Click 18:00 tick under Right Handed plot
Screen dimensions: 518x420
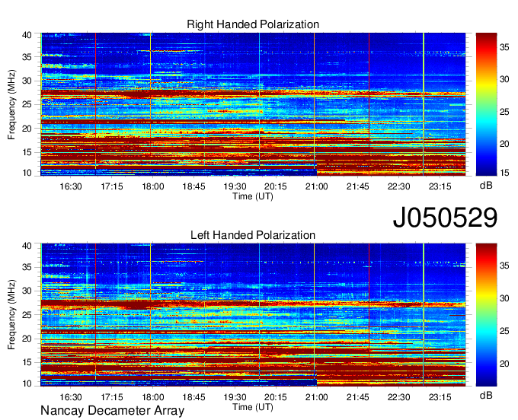click(x=153, y=186)
